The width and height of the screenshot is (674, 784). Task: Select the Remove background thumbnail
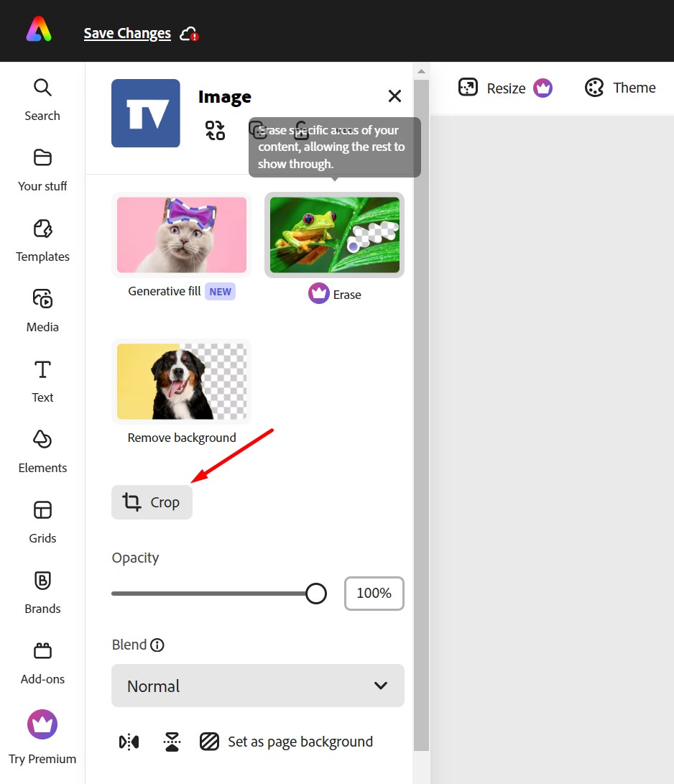click(x=181, y=381)
